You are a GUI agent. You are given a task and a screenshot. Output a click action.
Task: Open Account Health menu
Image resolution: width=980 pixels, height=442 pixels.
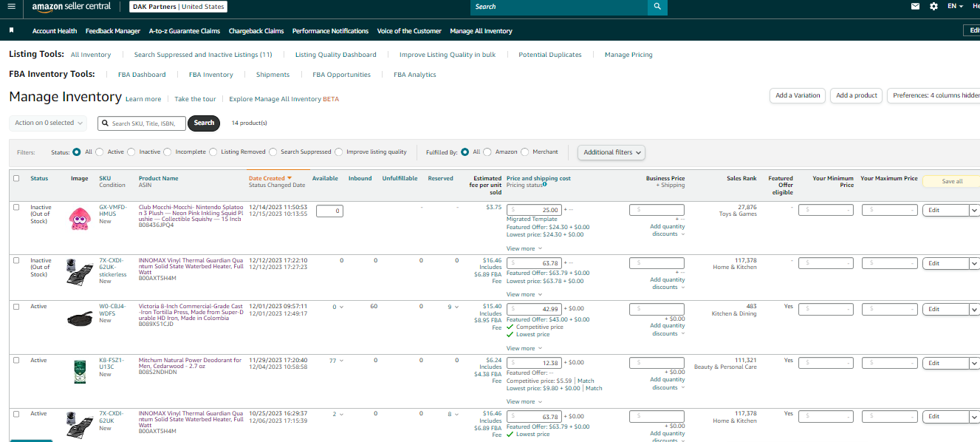(55, 31)
